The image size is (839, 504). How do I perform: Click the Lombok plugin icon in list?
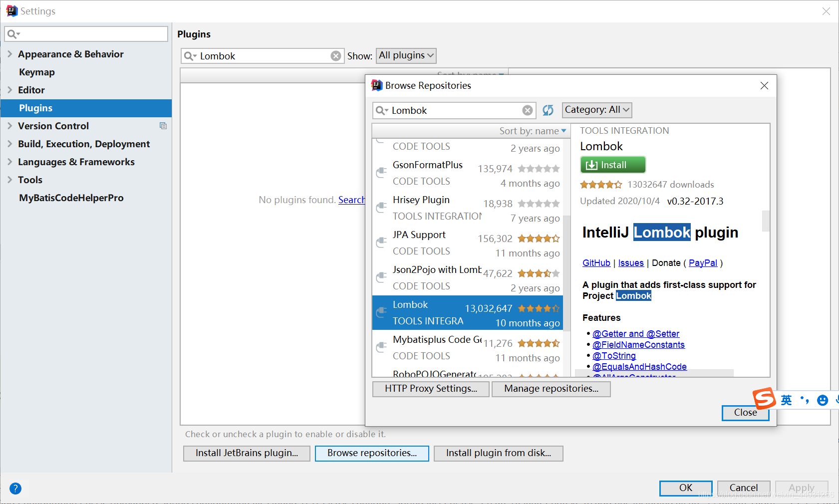[x=381, y=312]
